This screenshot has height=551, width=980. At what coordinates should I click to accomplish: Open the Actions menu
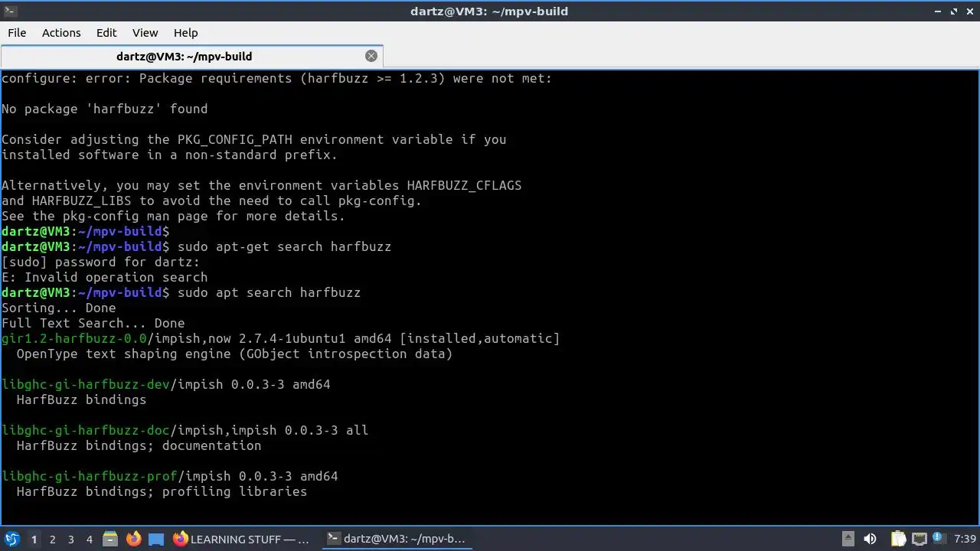(61, 33)
